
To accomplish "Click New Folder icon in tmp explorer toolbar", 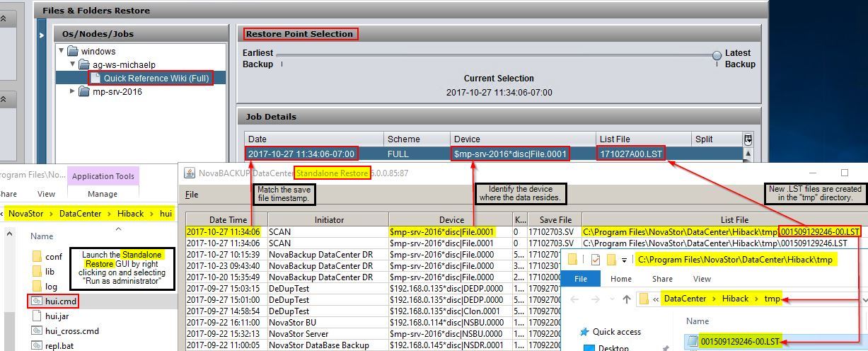I will click(x=611, y=260).
